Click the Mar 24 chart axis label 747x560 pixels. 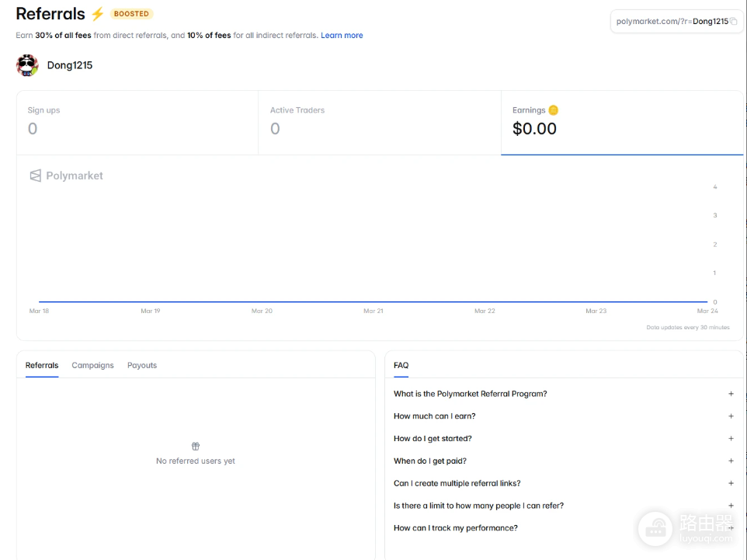707,311
